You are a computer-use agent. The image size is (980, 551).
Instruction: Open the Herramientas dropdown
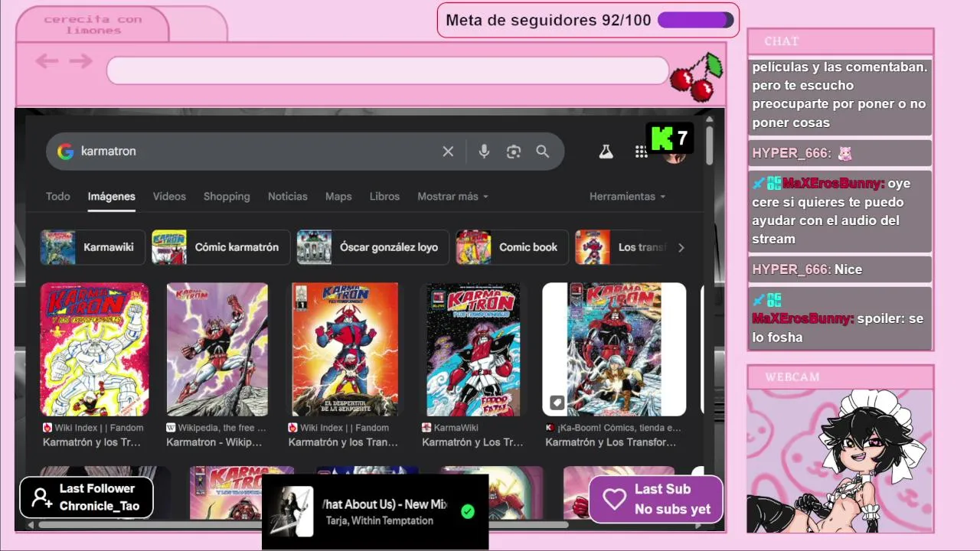pyautogui.click(x=627, y=197)
